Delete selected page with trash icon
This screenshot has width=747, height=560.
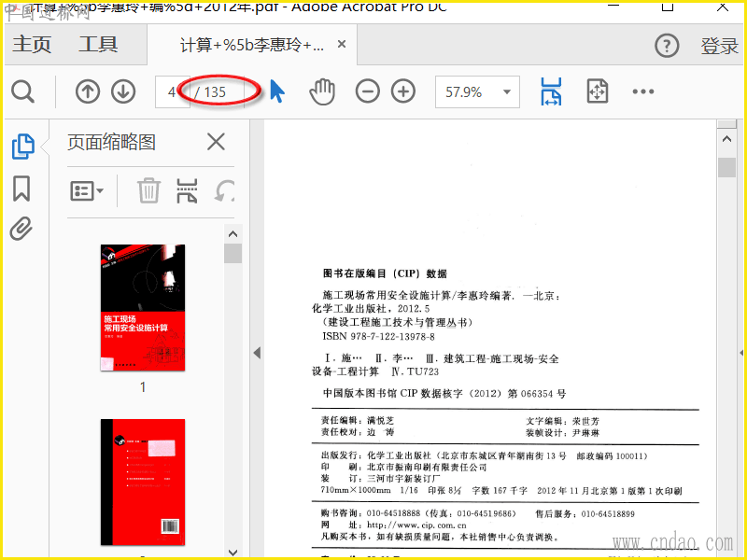pos(148,191)
